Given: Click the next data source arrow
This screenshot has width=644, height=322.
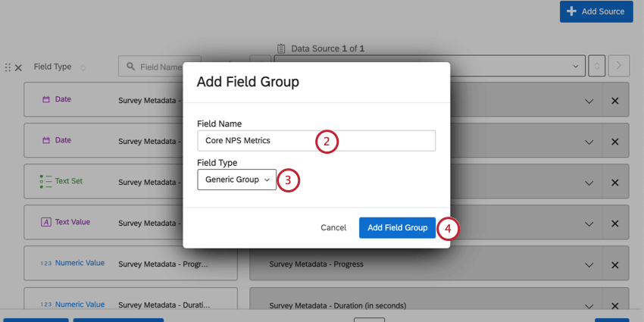Looking at the screenshot, I should coord(619,66).
